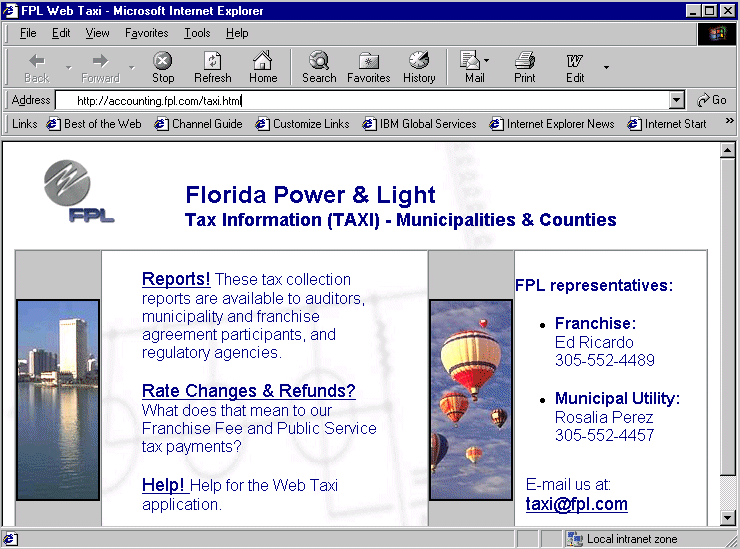
Task: Open Internet Start links bar item
Action: point(667,124)
